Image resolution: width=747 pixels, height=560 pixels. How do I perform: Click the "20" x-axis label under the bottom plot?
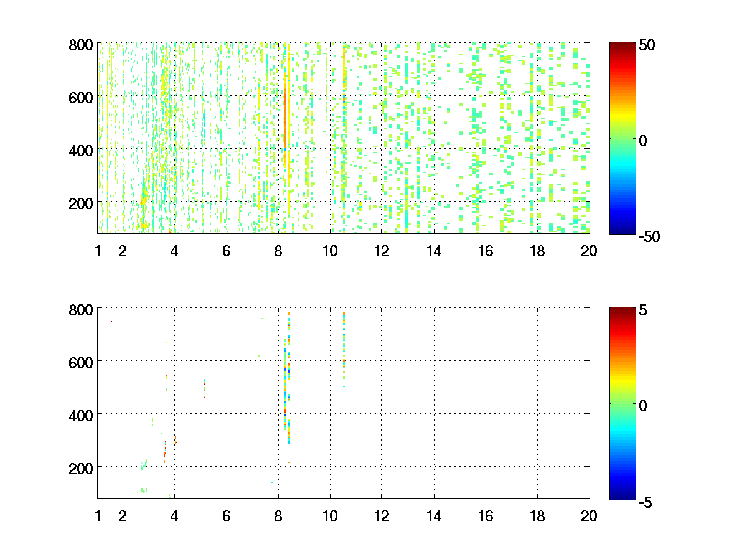pos(589,516)
